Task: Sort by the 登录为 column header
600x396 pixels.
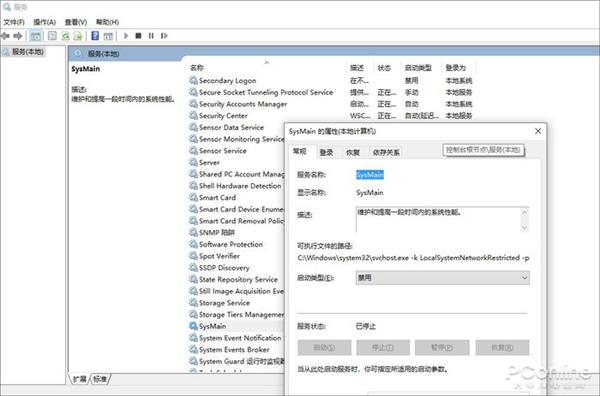Action: (455, 68)
